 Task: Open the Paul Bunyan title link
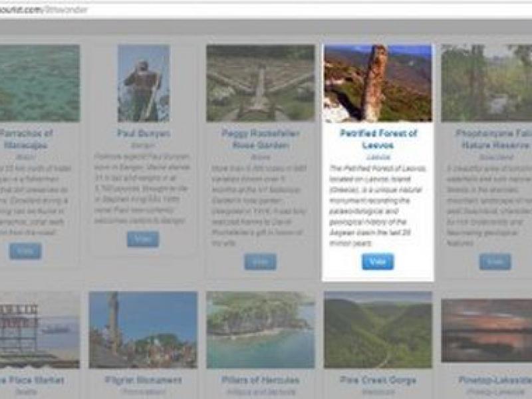[143, 133]
